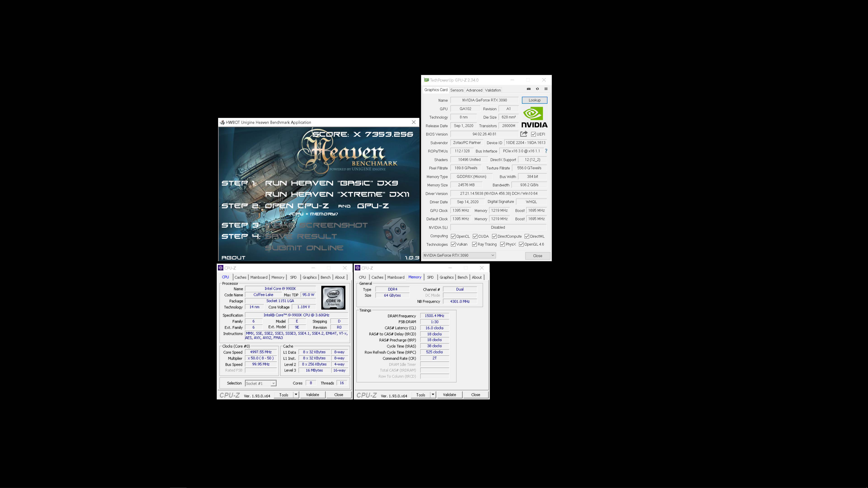Open About tab in the CPU window
Viewport: 868px width, 488px height.
click(x=340, y=277)
